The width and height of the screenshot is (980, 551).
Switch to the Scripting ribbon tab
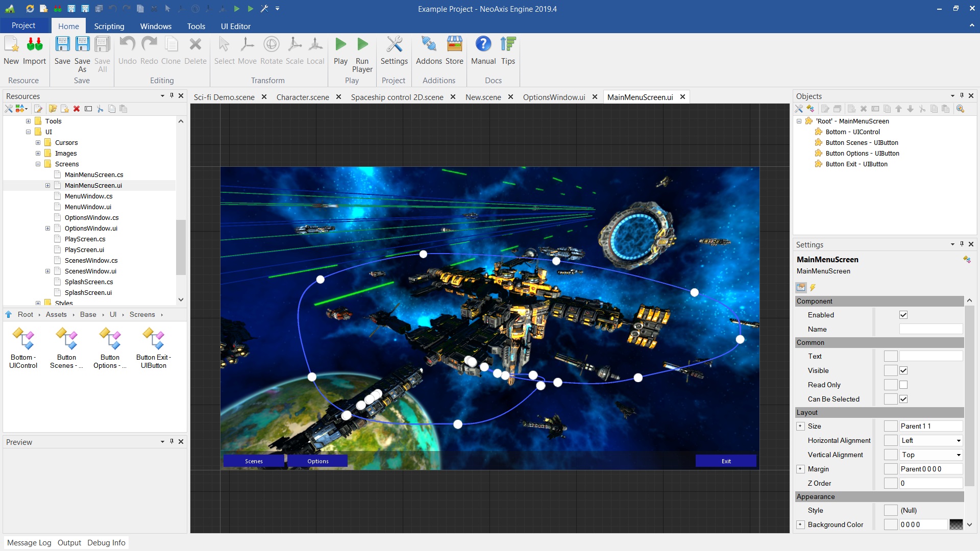(x=109, y=26)
